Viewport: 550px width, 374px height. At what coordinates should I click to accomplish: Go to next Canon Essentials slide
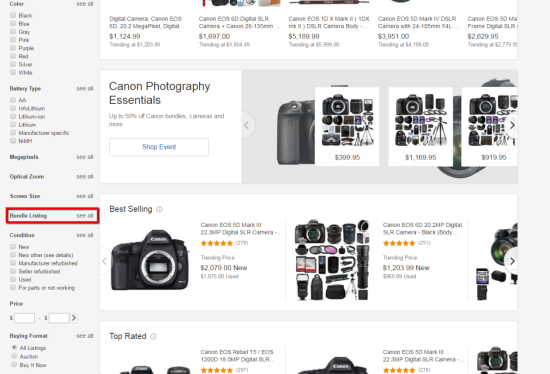[x=512, y=125]
